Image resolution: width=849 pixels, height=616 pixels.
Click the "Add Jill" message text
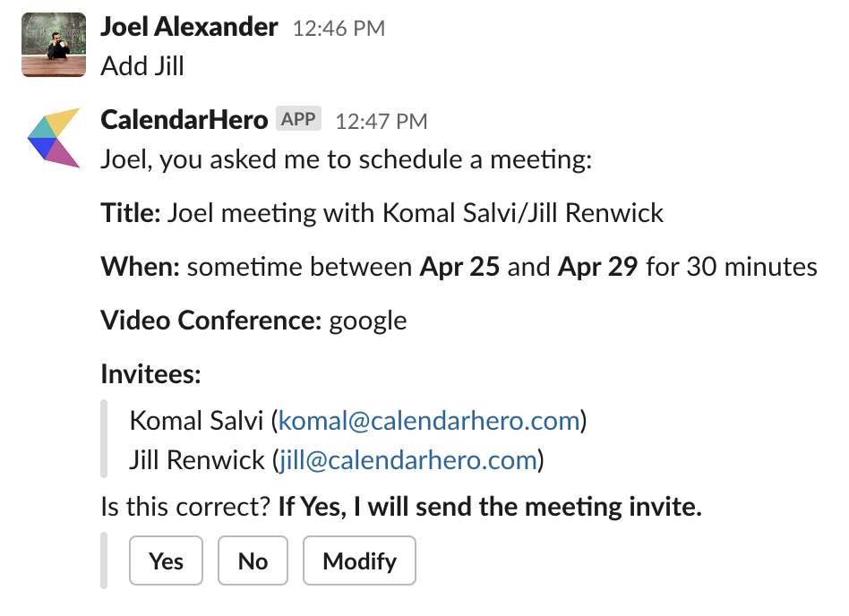pos(142,66)
